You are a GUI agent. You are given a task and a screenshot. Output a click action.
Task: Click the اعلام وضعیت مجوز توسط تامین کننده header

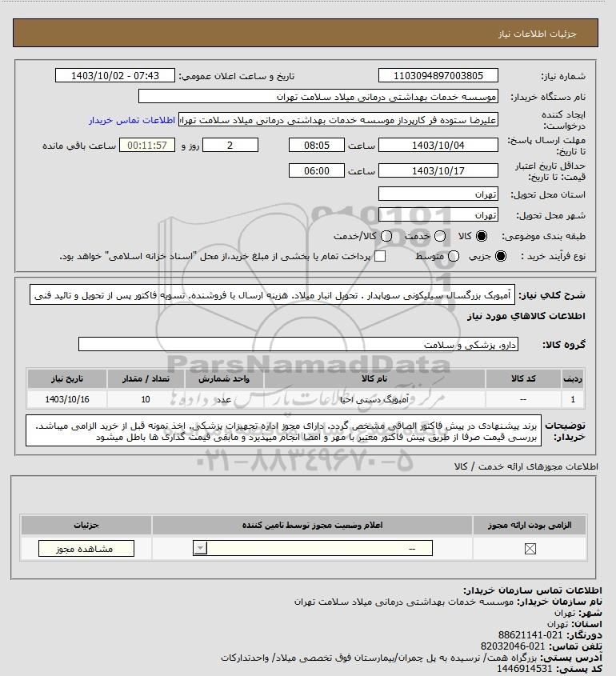[x=313, y=525]
